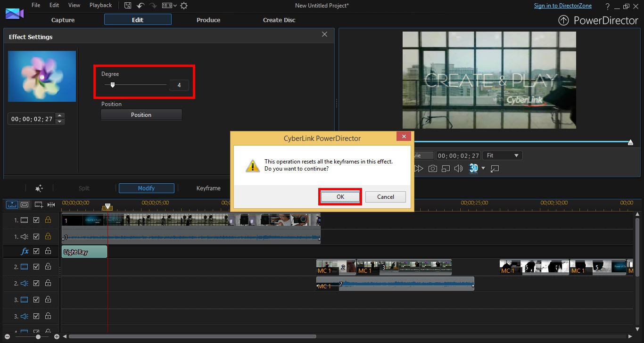Select the Light Ray effect clip

click(x=84, y=252)
